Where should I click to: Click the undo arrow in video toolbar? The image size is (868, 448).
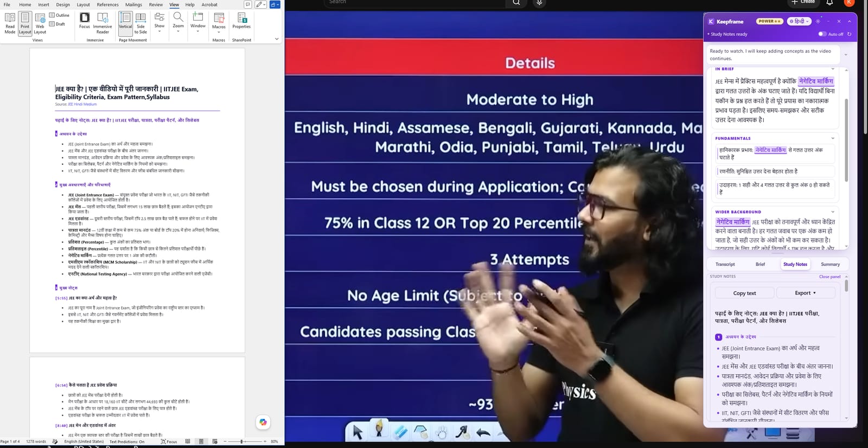tap(483, 432)
